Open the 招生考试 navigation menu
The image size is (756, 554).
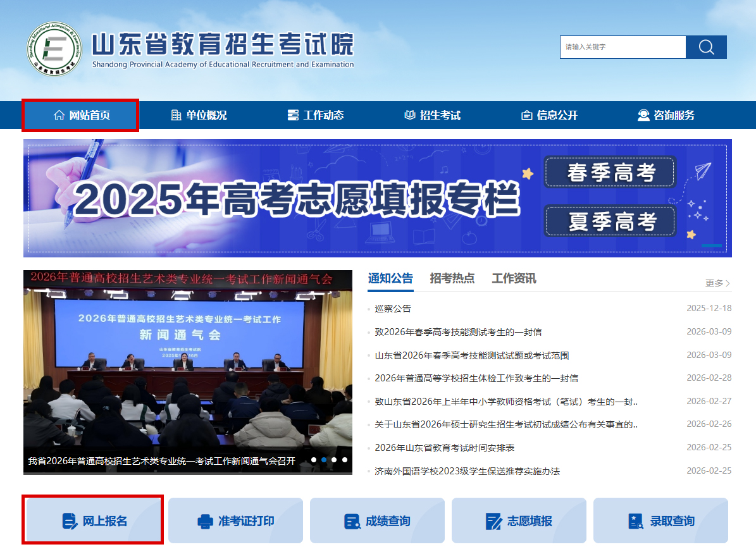[x=433, y=115]
